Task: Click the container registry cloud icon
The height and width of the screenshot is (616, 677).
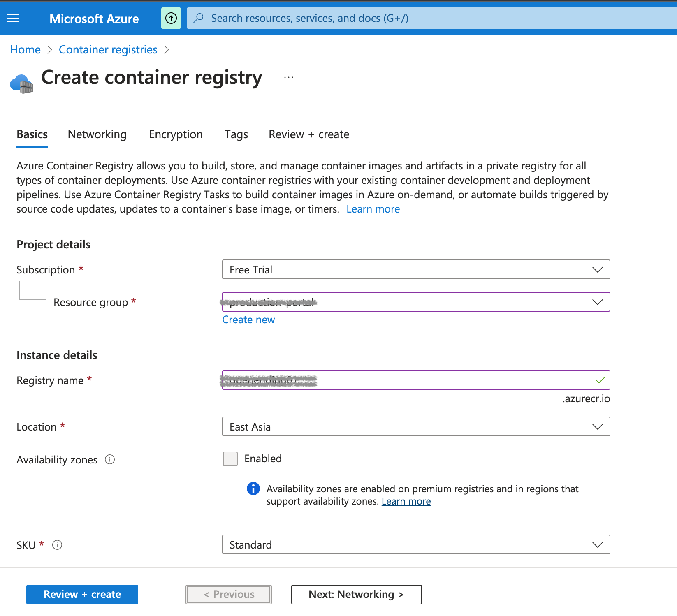Action: tap(21, 83)
